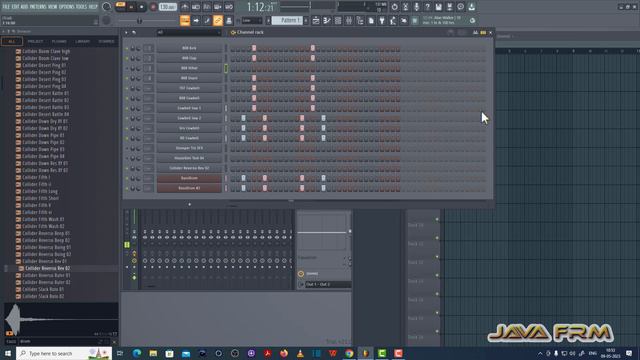Switch browser to the LIBRARY tab

82,41
